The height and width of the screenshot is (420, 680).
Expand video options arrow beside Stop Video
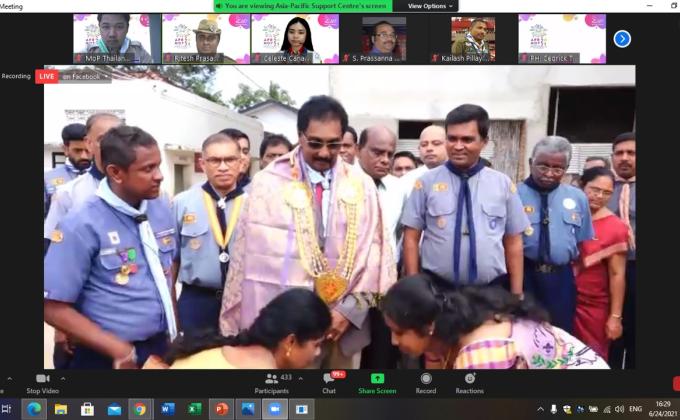[63, 379]
